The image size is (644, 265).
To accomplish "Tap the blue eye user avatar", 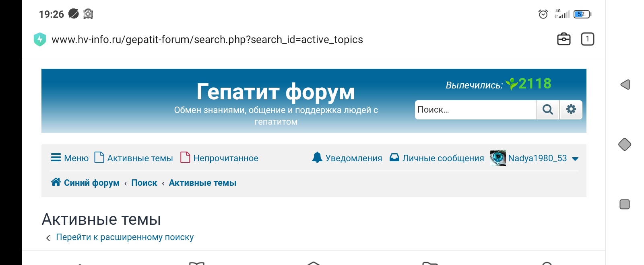I will pyautogui.click(x=498, y=158).
